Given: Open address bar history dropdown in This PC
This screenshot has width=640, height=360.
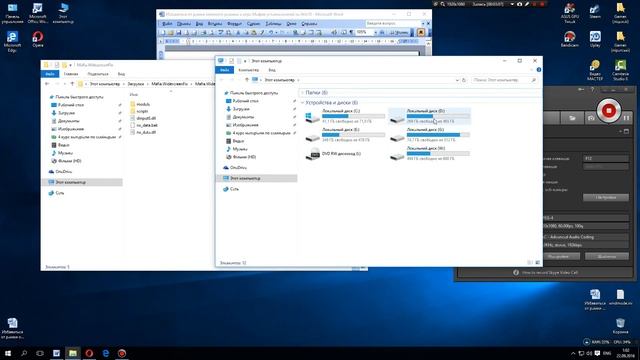Looking at the screenshot, I should (x=457, y=80).
